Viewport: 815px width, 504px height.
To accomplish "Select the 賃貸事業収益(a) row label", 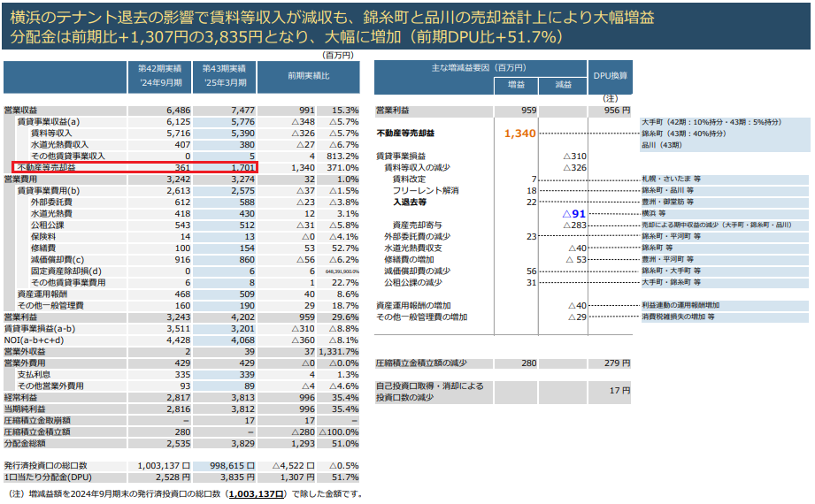I will (49, 122).
